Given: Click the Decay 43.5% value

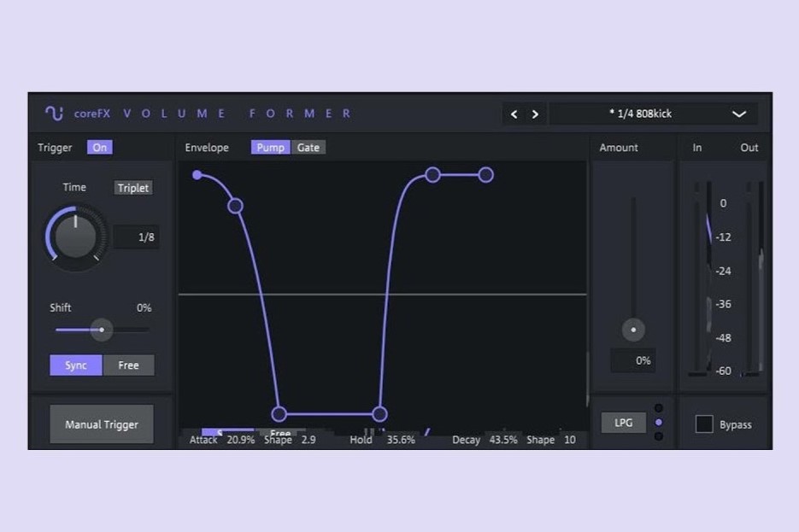Looking at the screenshot, I should point(503,440).
